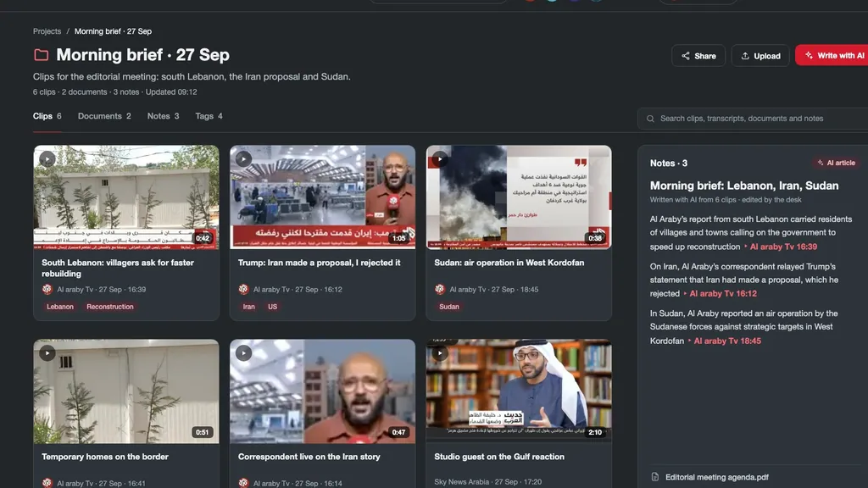Image resolution: width=868 pixels, height=488 pixels.
Task: Open the Studio guest Gulf reaction thumbnail
Action: 519,391
